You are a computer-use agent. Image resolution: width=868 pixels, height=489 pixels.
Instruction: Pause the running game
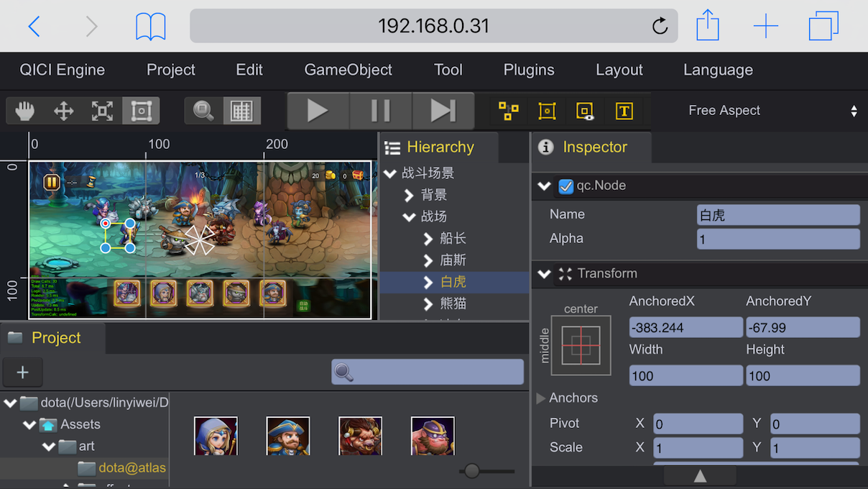pyautogui.click(x=381, y=111)
